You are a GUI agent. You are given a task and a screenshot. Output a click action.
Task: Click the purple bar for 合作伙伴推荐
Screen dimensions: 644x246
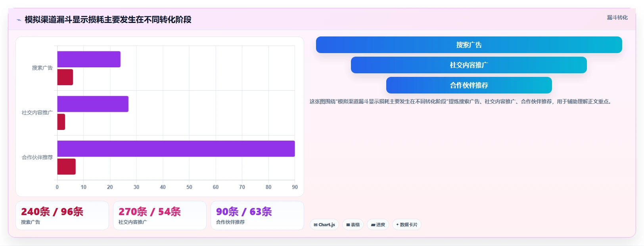(176, 149)
